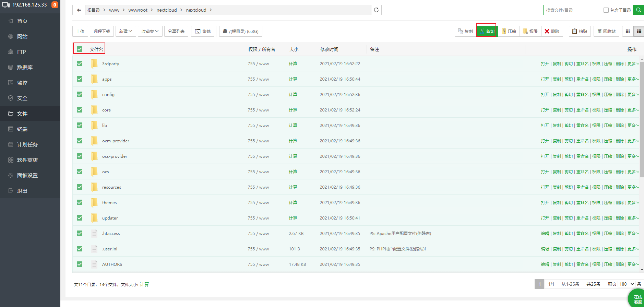This screenshot has height=307, width=644.
Task: Click the 上传 upload button
Action: click(x=80, y=31)
